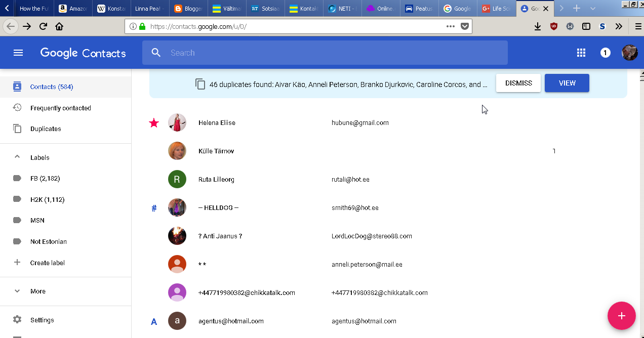Reload the page with the refresh icon
Image resolution: width=644 pixels, height=338 pixels.
coord(43,26)
